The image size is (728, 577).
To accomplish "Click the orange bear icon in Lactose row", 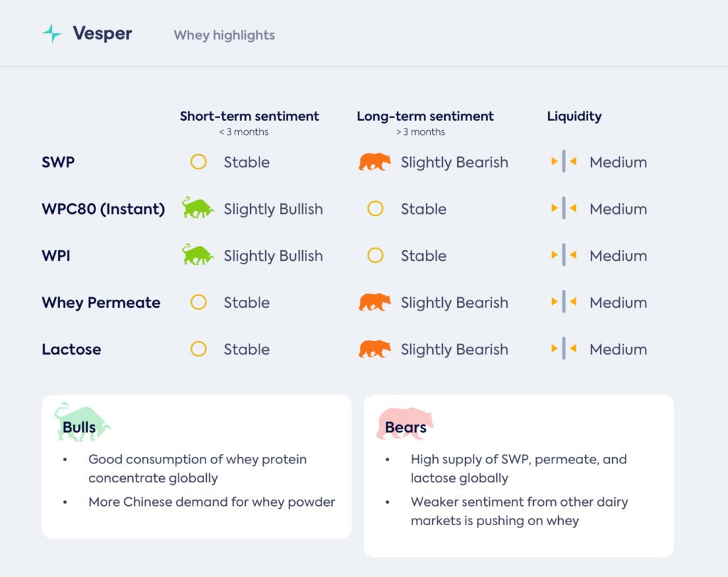I will coord(375,349).
